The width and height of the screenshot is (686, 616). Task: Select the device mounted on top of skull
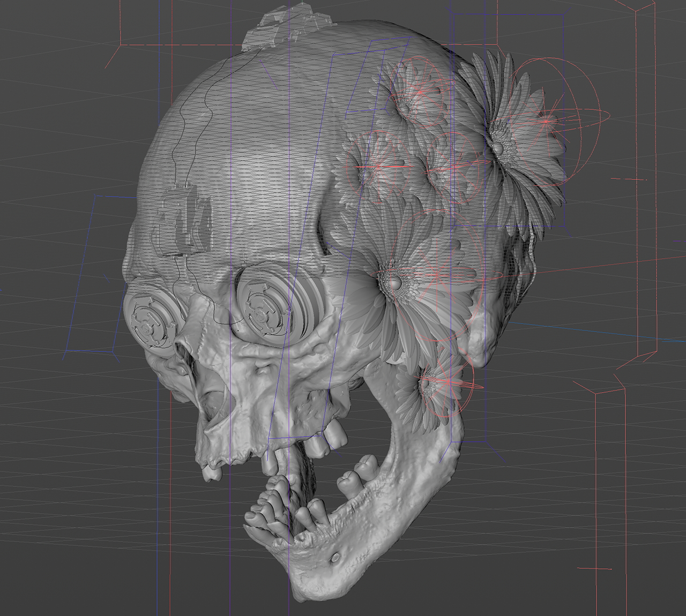click(x=288, y=27)
